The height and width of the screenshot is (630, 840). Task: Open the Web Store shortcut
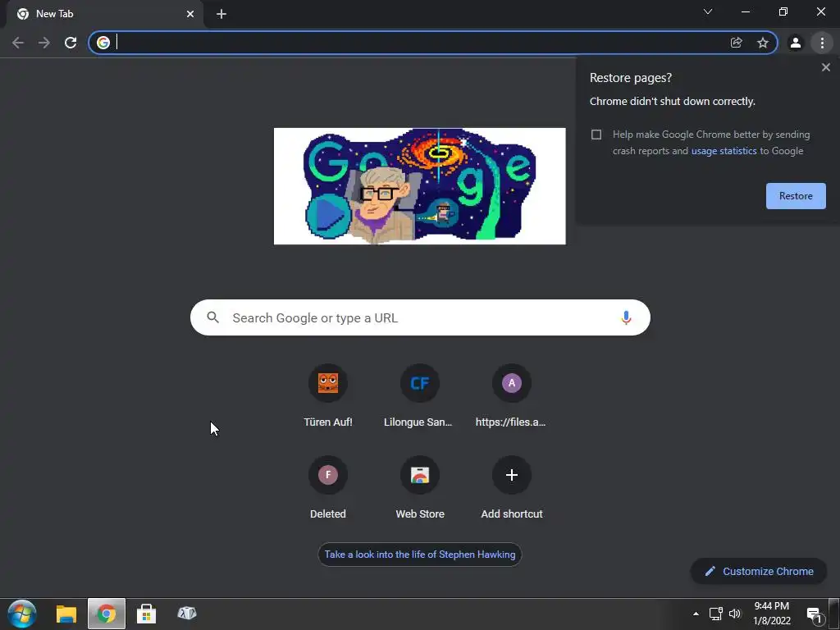tap(420, 488)
